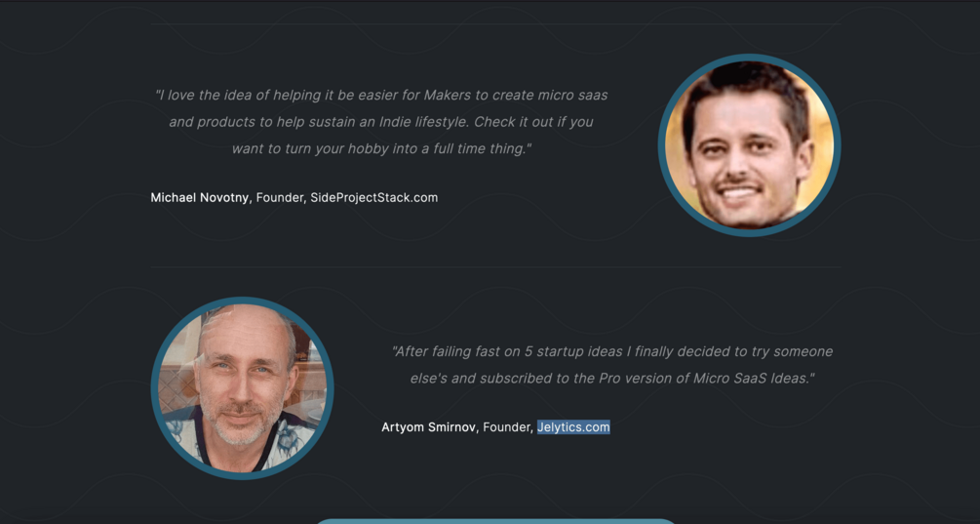
Task: Click the words "Micro SaaS Ideas." in quote
Action: click(754, 379)
